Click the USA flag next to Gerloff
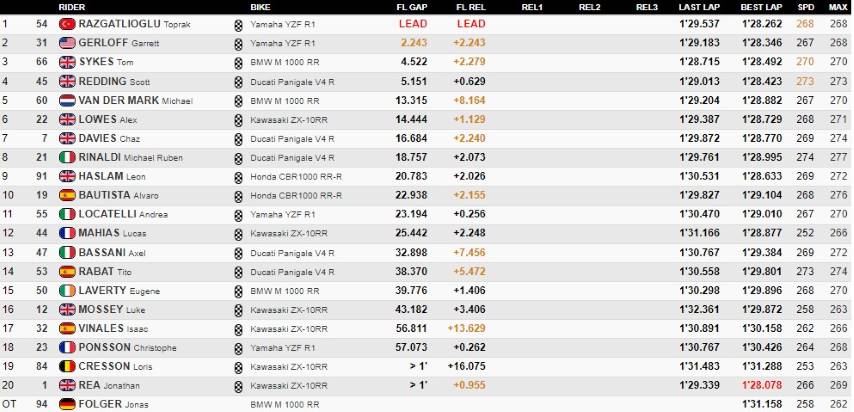 tap(67, 43)
